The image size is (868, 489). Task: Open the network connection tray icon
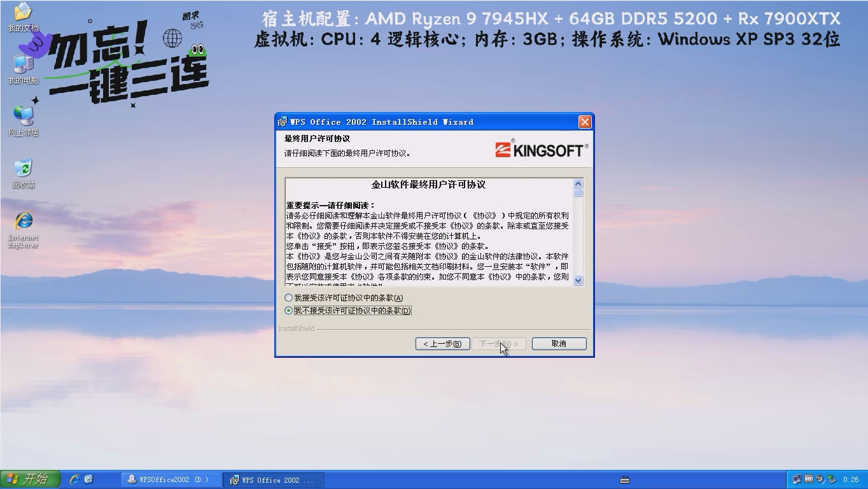click(797, 479)
